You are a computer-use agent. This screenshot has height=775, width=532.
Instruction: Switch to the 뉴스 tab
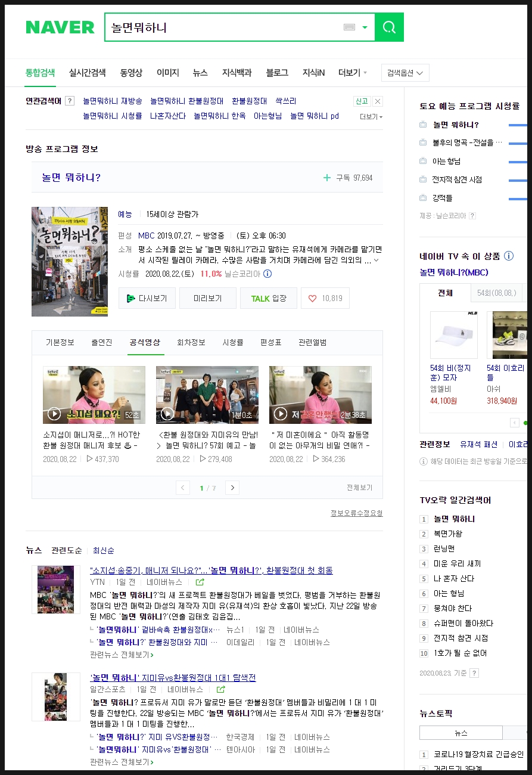[x=200, y=73]
